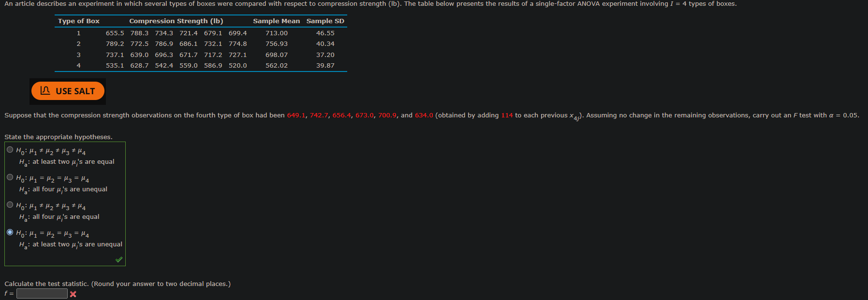868x300 pixels.
Task: Click sample mean value 562.02
Action: coord(277,66)
